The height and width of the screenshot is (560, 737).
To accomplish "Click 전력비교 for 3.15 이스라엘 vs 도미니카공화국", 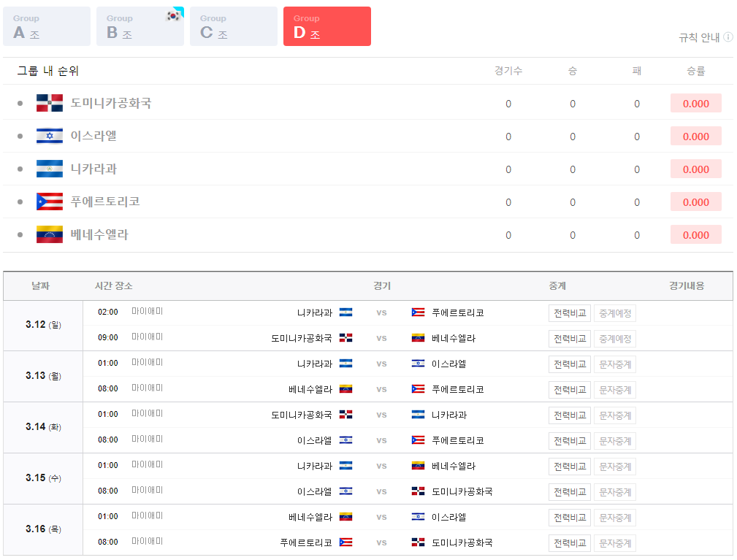I will 570,492.
